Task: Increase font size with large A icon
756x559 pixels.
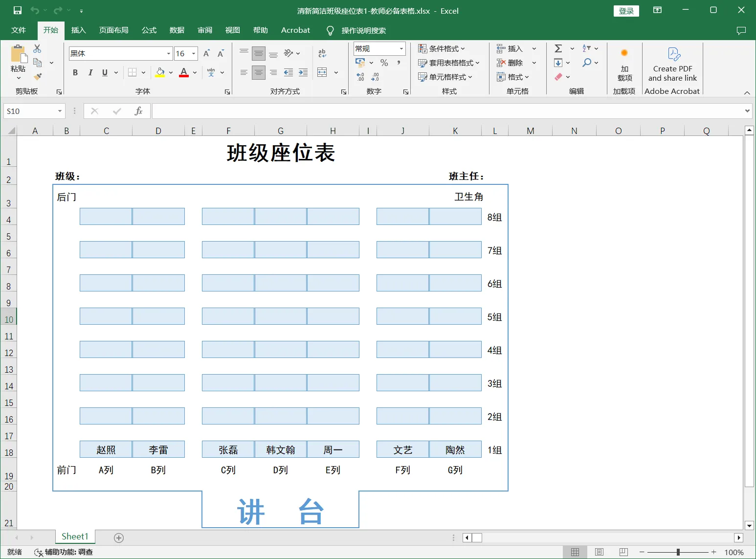Action: point(206,53)
